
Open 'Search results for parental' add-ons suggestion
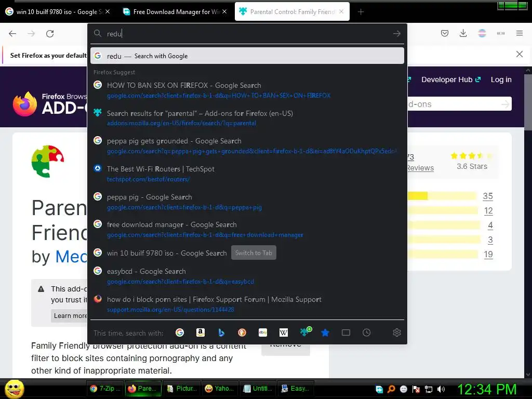click(247, 118)
